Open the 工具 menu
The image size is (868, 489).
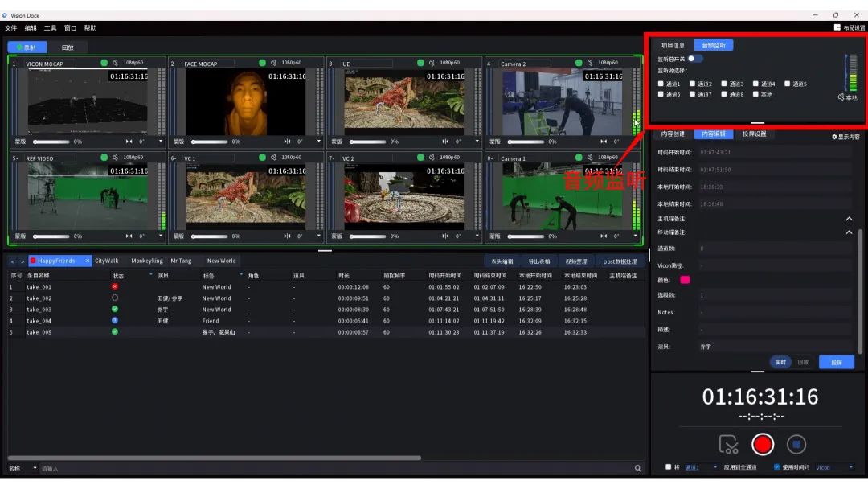[51, 27]
